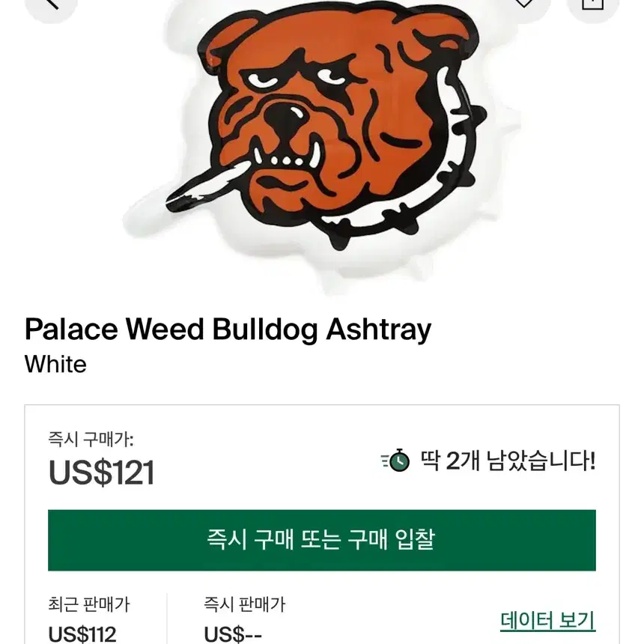Image resolution: width=644 pixels, height=644 pixels.
Task: Open the share icon at top right
Action: 592,6
